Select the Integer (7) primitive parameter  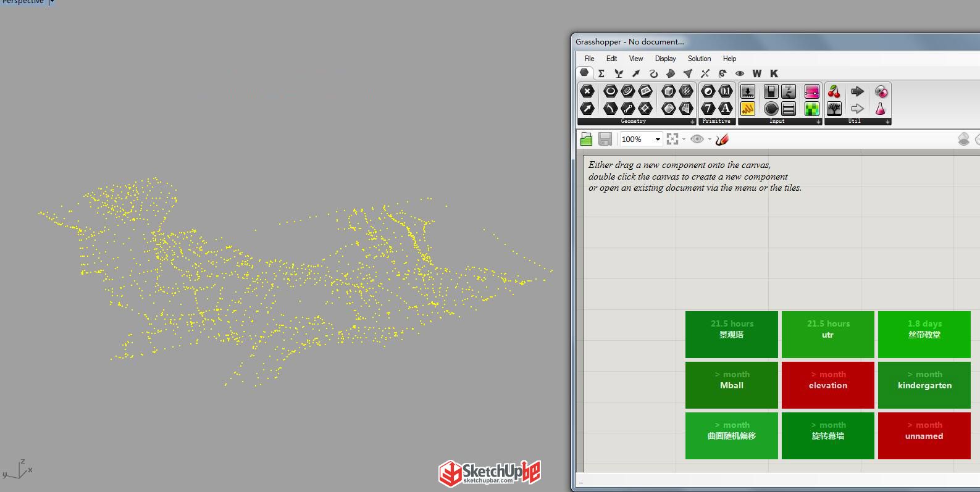point(708,109)
